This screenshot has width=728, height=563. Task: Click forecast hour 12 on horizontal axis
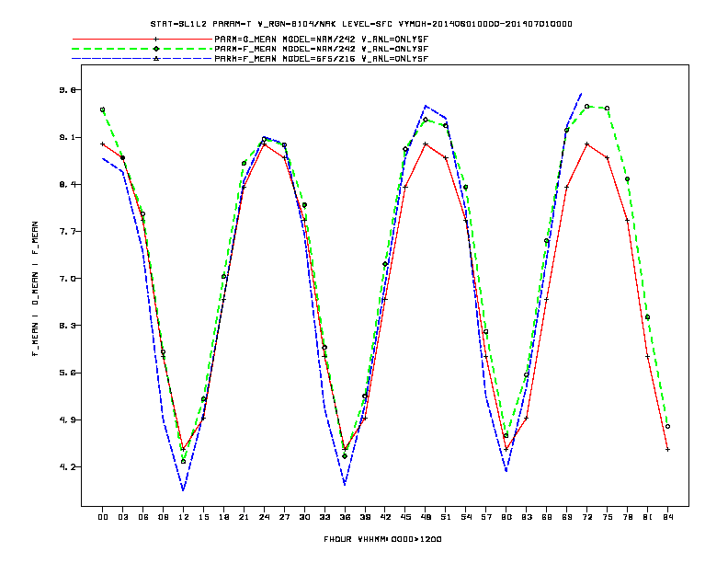click(x=184, y=517)
